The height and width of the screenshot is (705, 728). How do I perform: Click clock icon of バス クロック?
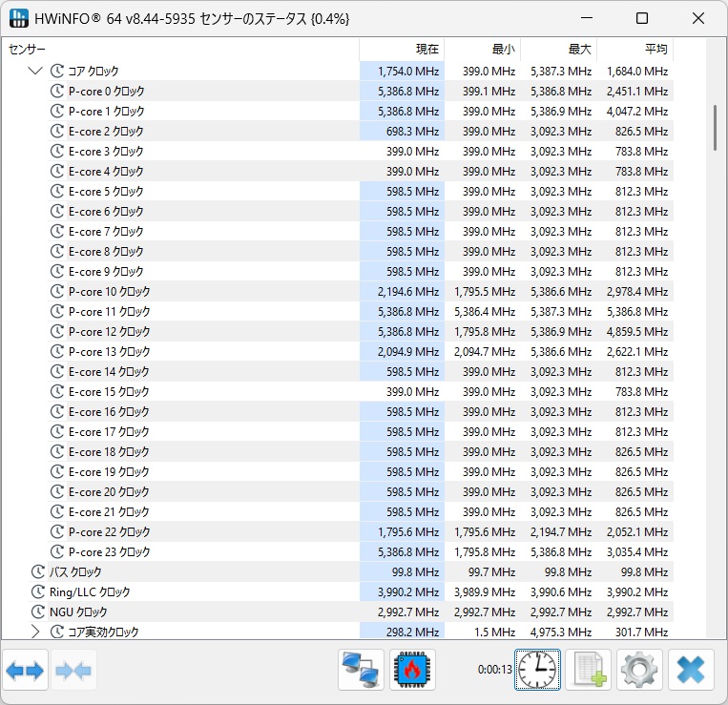tap(38, 571)
